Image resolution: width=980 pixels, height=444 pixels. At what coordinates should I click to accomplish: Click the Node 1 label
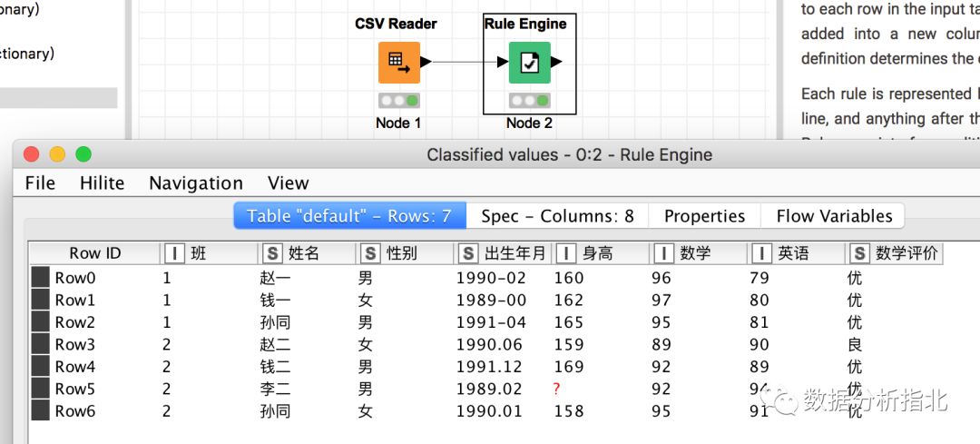[398, 123]
